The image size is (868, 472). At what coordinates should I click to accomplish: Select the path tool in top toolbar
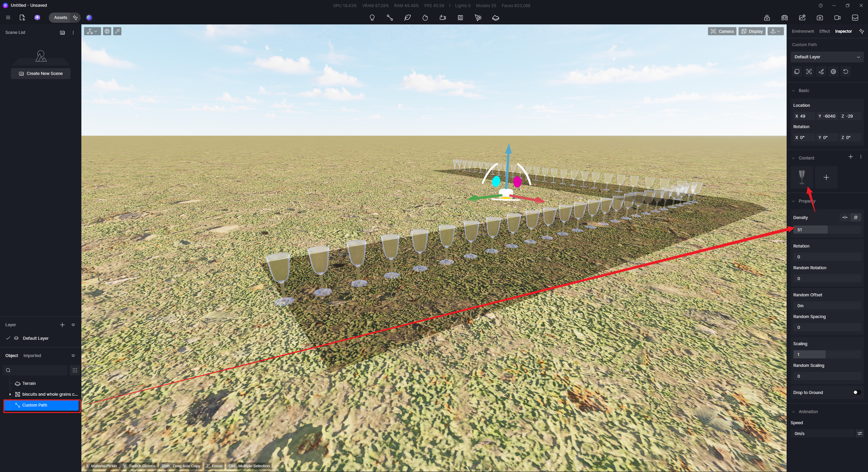[390, 18]
